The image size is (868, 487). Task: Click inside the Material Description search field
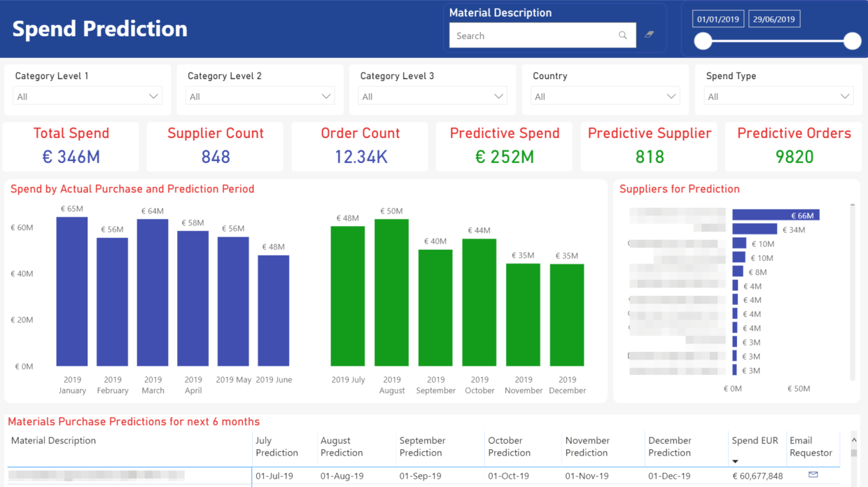(539, 35)
